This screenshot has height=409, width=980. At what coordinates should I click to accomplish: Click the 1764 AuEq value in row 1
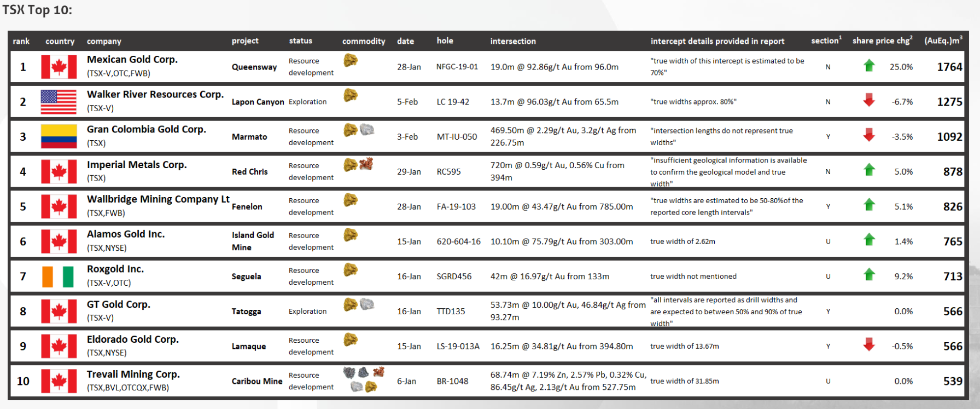(x=949, y=67)
